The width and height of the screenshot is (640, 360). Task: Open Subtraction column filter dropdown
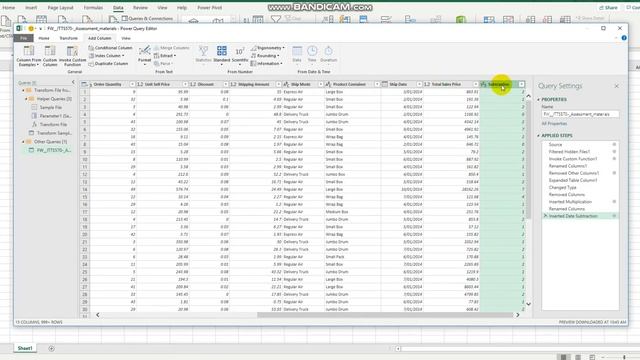521,84
